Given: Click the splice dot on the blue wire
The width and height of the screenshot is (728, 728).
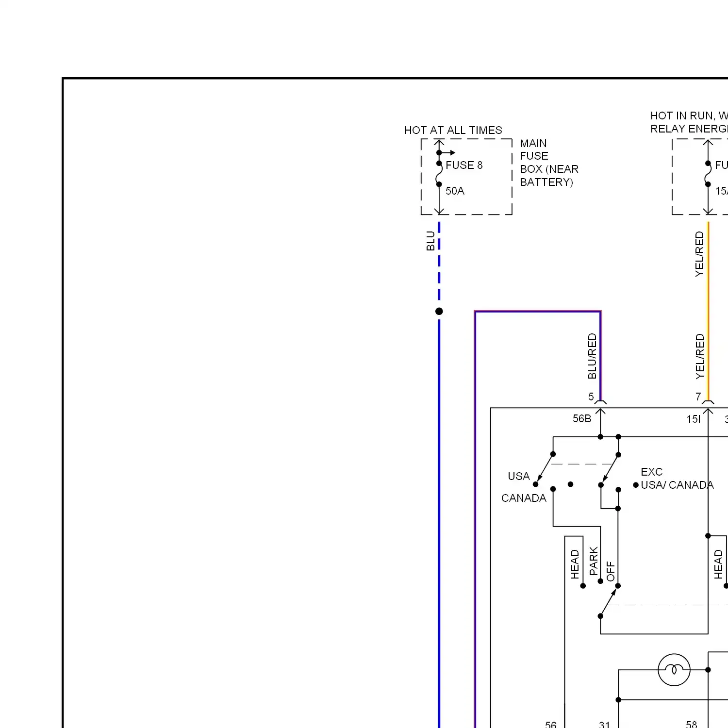Looking at the screenshot, I should point(439,311).
